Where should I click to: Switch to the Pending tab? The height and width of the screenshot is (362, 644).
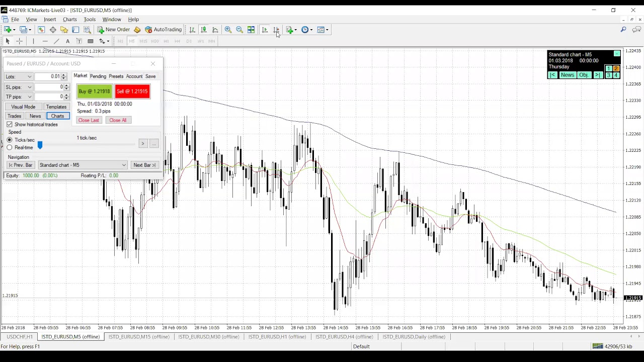click(98, 76)
